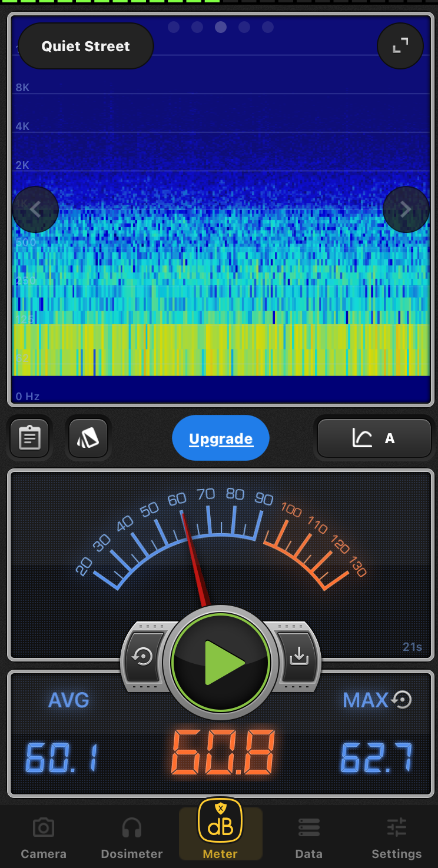Reset the MAX value indicator

point(402,700)
